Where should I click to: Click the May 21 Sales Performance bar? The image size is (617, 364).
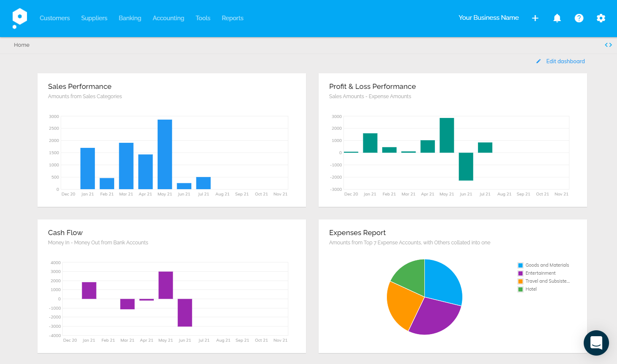pyautogui.click(x=165, y=154)
